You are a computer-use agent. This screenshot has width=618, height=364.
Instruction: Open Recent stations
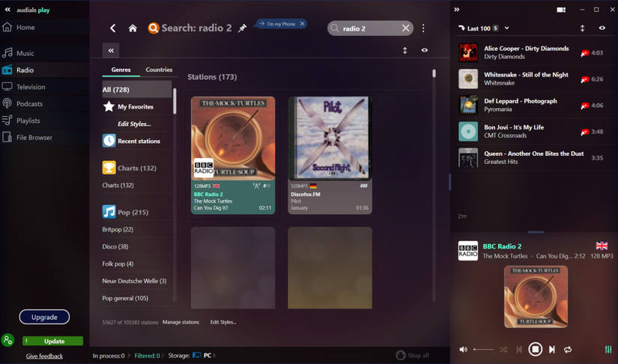click(x=137, y=141)
